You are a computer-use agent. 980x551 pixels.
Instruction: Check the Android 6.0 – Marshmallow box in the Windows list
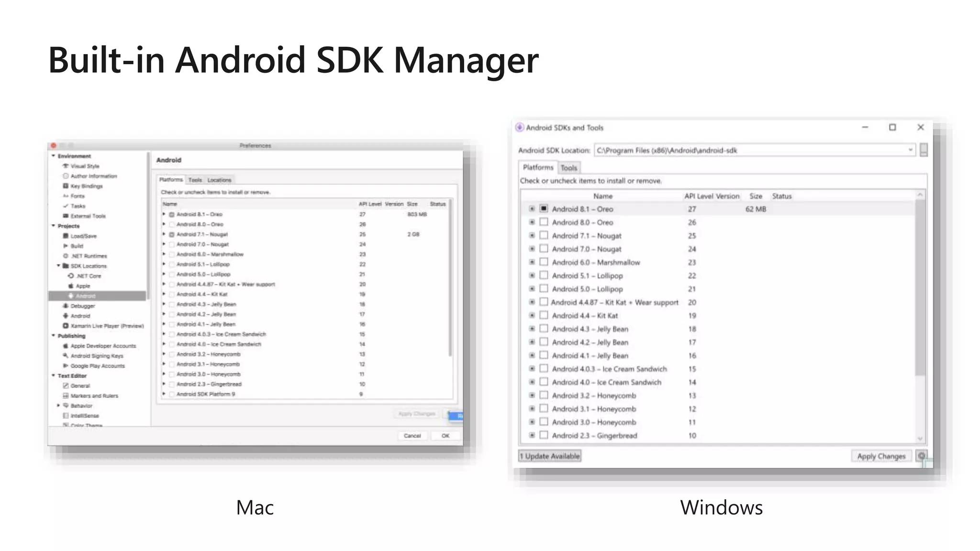click(x=544, y=262)
